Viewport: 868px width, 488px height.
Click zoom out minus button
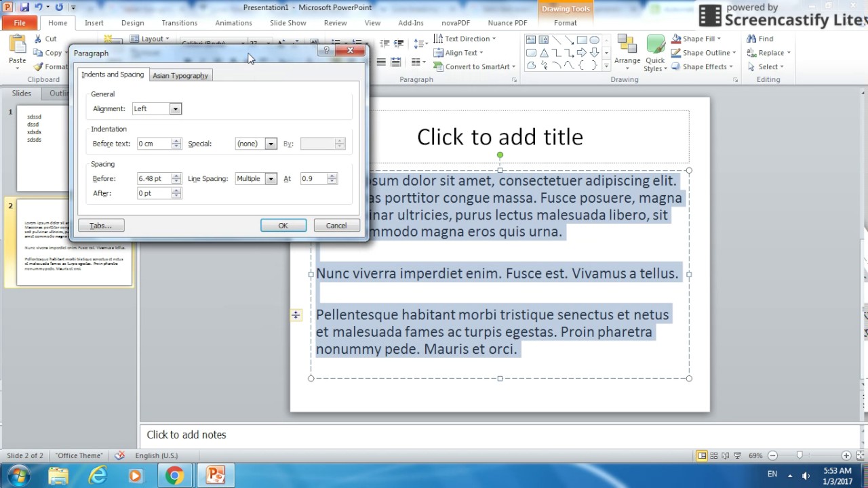point(772,455)
